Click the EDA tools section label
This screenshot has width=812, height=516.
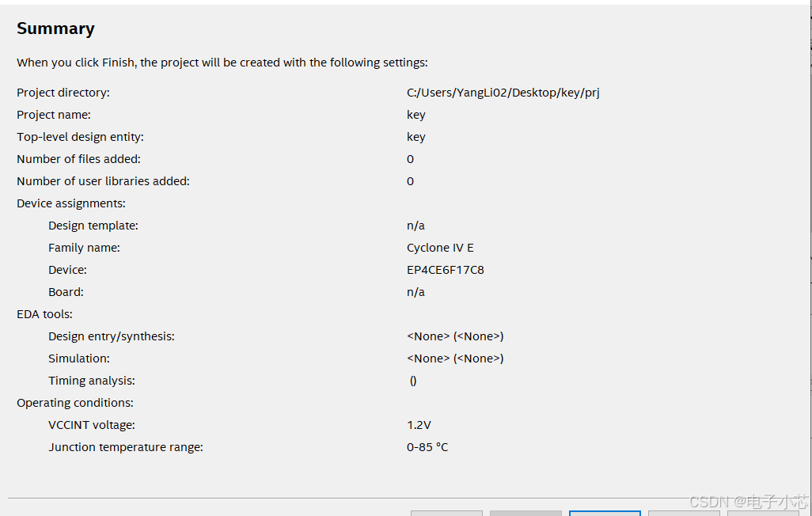pyautogui.click(x=44, y=314)
